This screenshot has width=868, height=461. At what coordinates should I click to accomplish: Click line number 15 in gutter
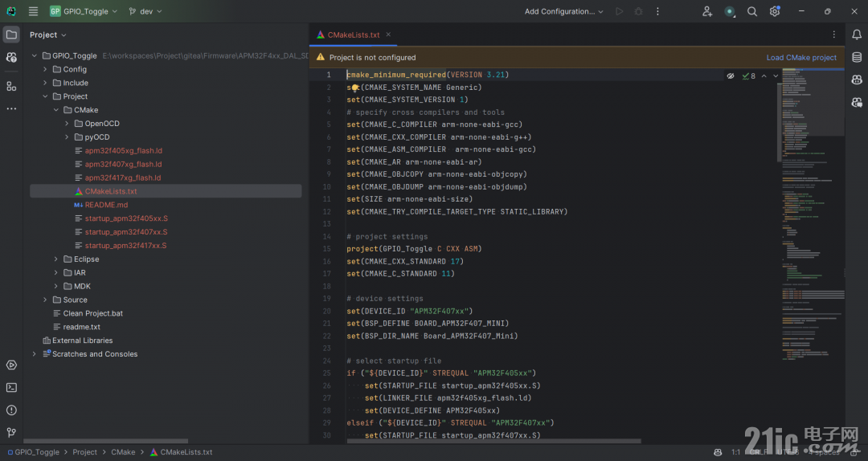326,249
